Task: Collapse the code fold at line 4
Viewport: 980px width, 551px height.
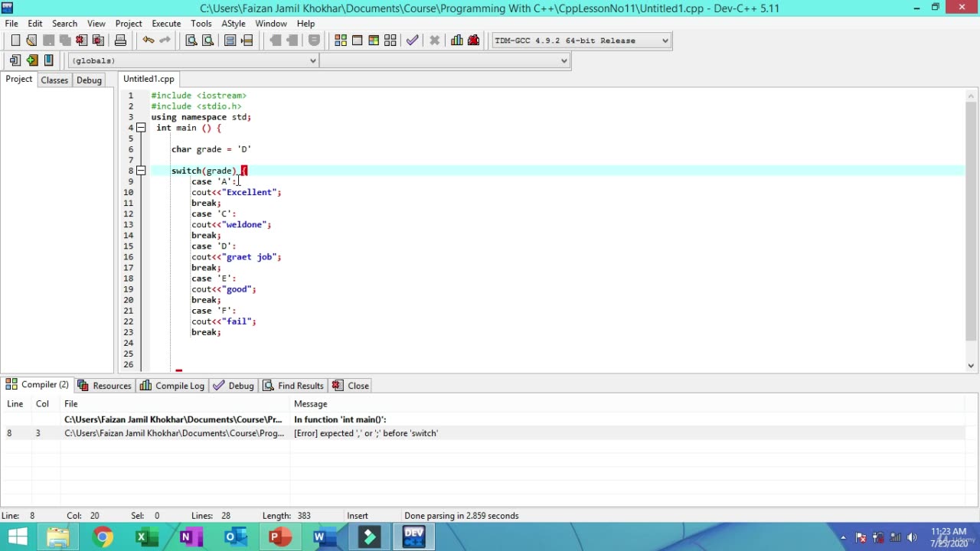Action: 141,128
